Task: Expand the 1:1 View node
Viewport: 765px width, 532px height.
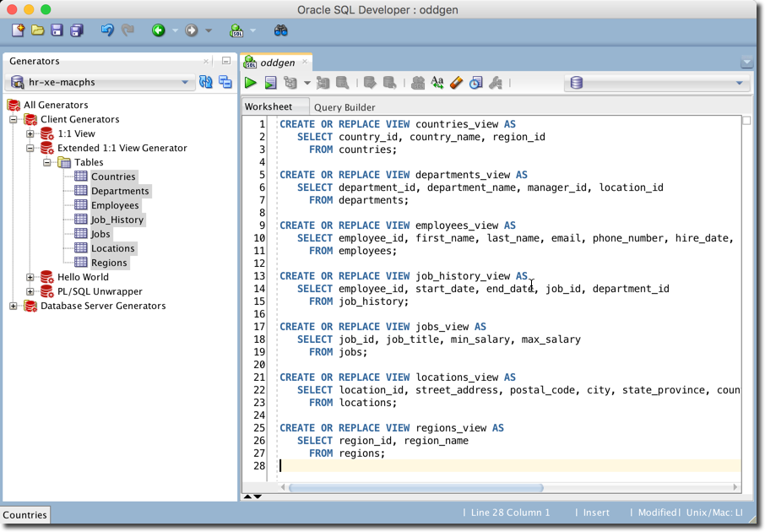Action: pos(30,133)
